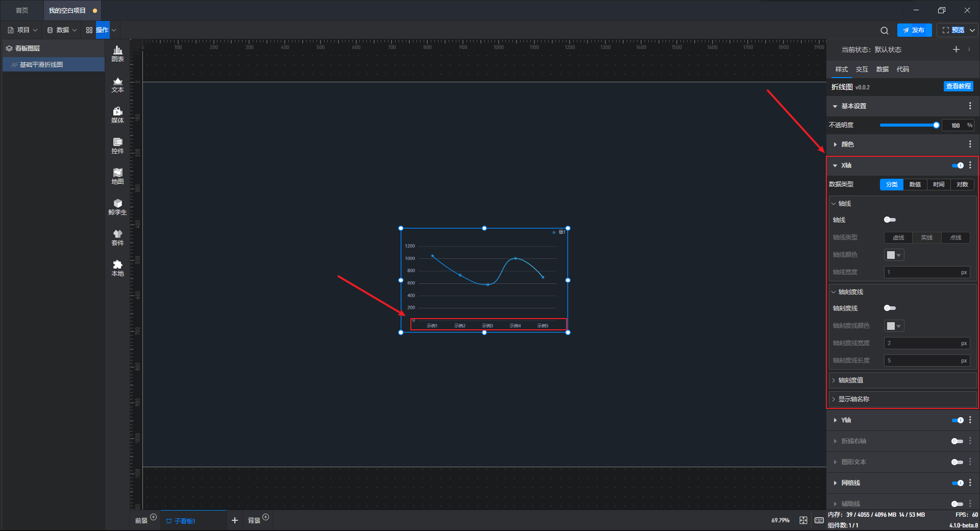Open the 文本 text components panel

[117, 84]
